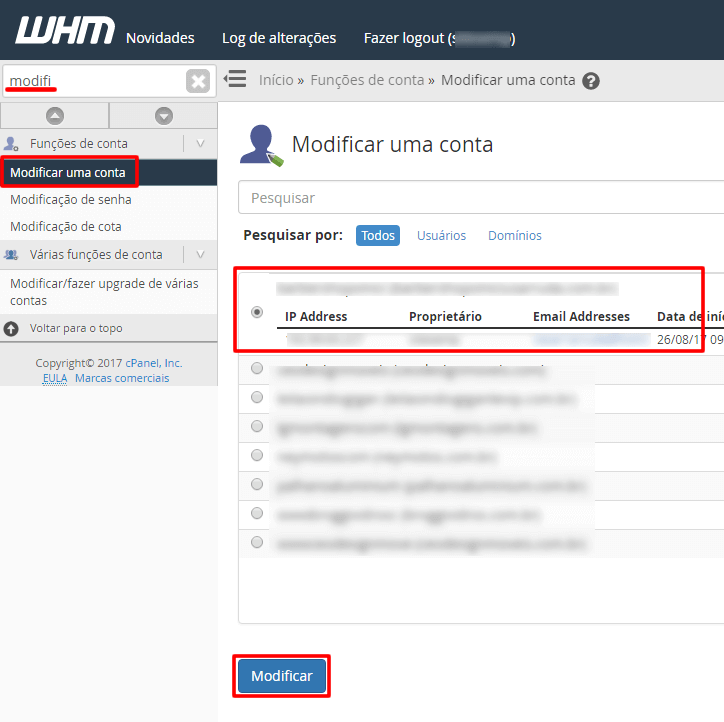Select the eighth account radio button

(x=257, y=542)
